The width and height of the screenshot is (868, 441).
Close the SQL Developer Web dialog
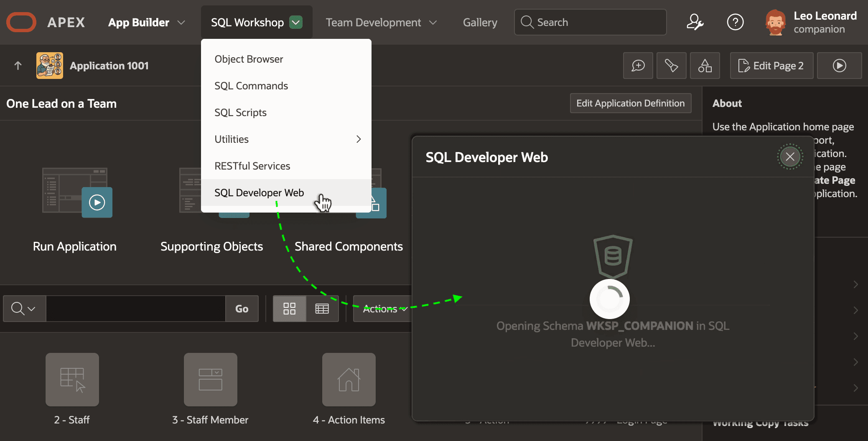[x=790, y=157]
